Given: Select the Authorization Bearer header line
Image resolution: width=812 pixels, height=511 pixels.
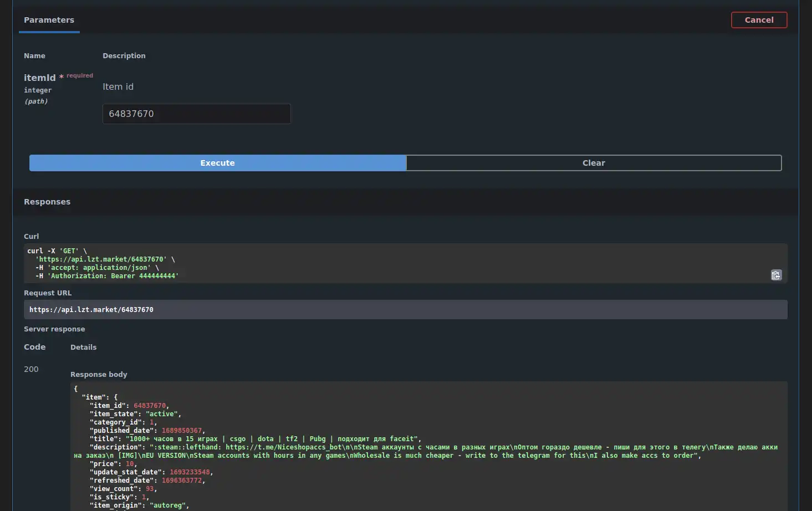Looking at the screenshot, I should pyautogui.click(x=107, y=276).
